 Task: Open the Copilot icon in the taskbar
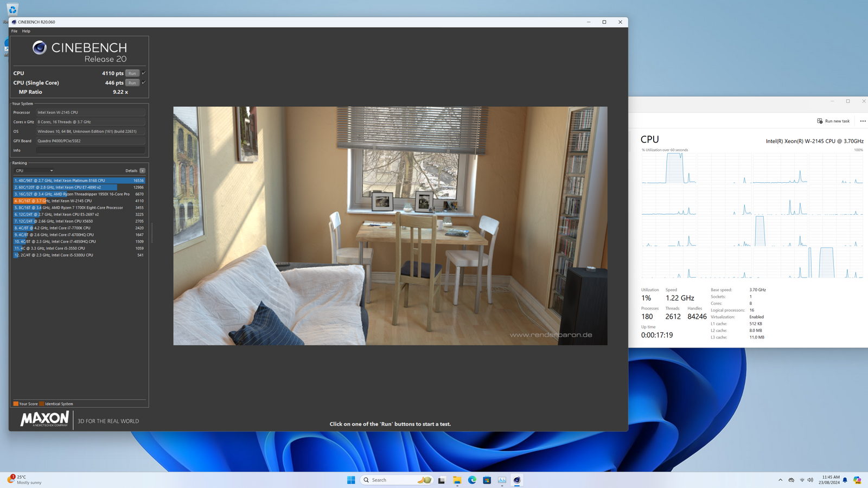(x=857, y=480)
